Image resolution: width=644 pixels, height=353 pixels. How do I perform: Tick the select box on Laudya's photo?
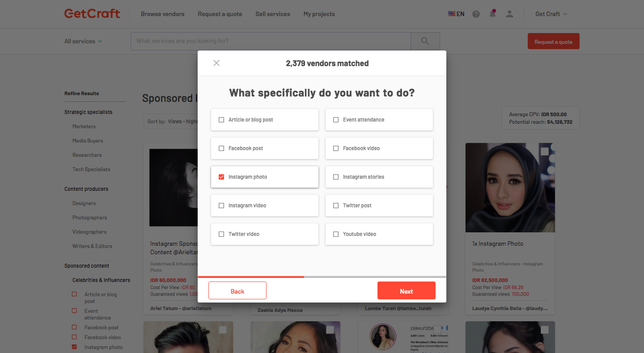click(x=544, y=151)
